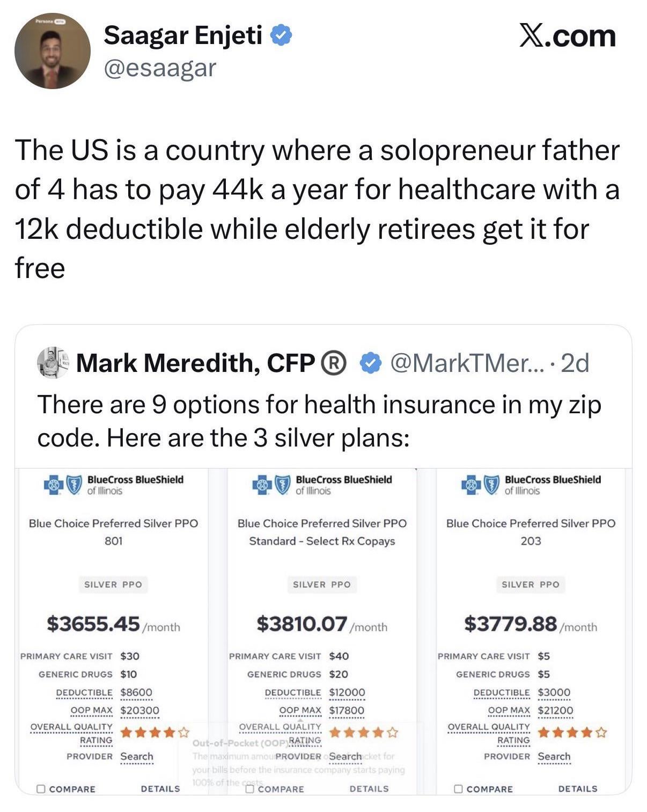Search providers for Silver PPO 801

137,756
